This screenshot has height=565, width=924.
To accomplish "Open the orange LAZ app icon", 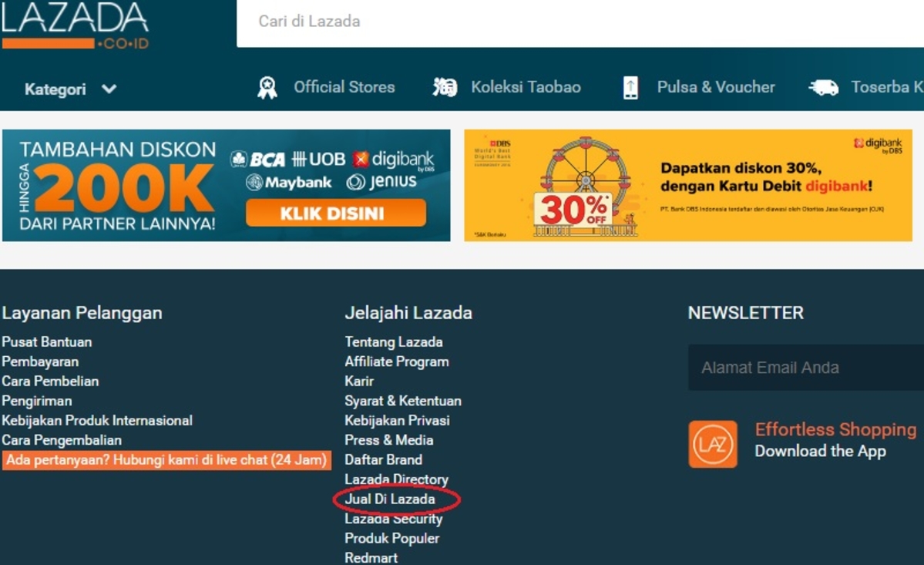I will pos(712,444).
